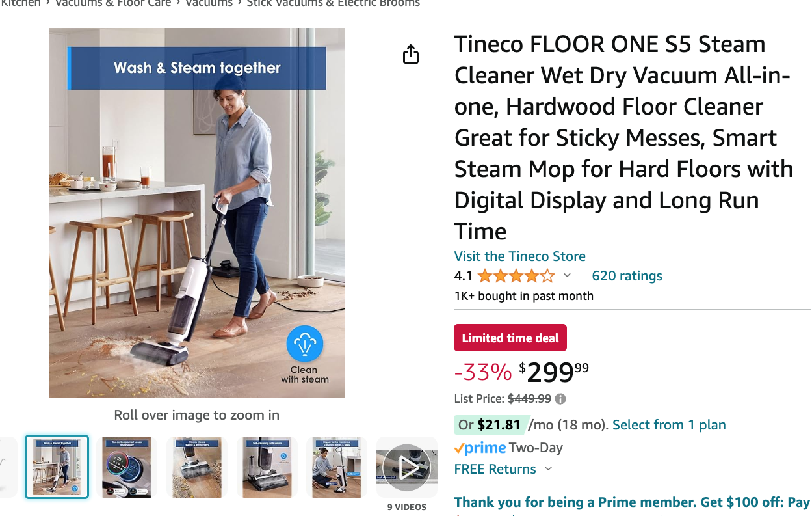Screen dimensions: 812x516
Task: Open the Prime member $100 off offer
Action: pyautogui.click(x=632, y=502)
